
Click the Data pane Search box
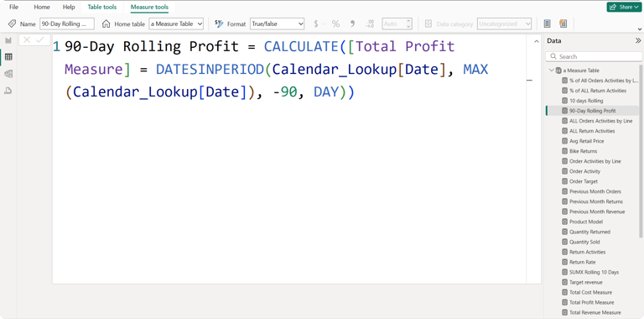pos(594,56)
